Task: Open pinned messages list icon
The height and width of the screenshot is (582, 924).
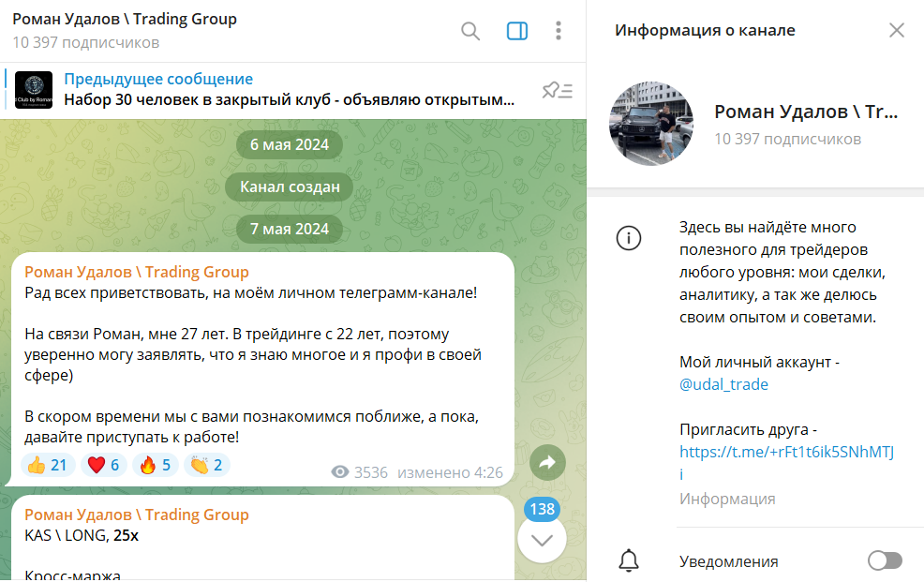Action: click(x=557, y=91)
